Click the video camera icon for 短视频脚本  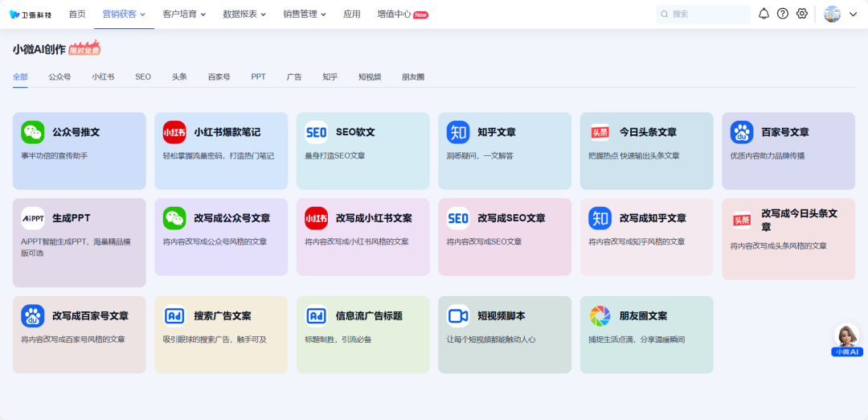click(458, 315)
